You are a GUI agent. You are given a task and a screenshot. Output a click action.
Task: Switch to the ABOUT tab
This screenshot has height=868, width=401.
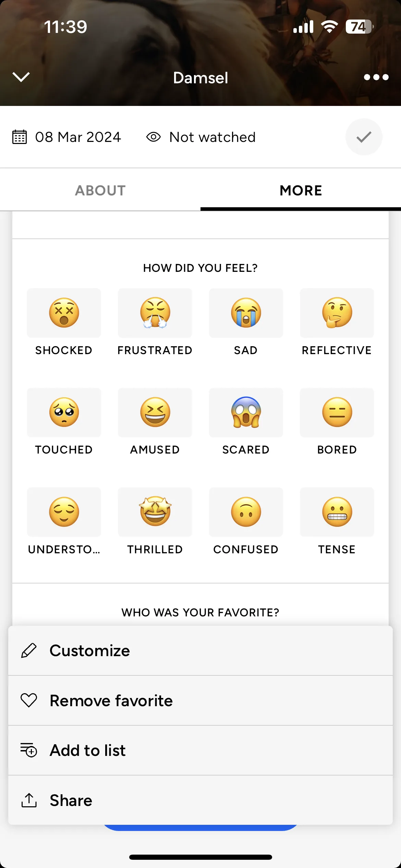[100, 190]
